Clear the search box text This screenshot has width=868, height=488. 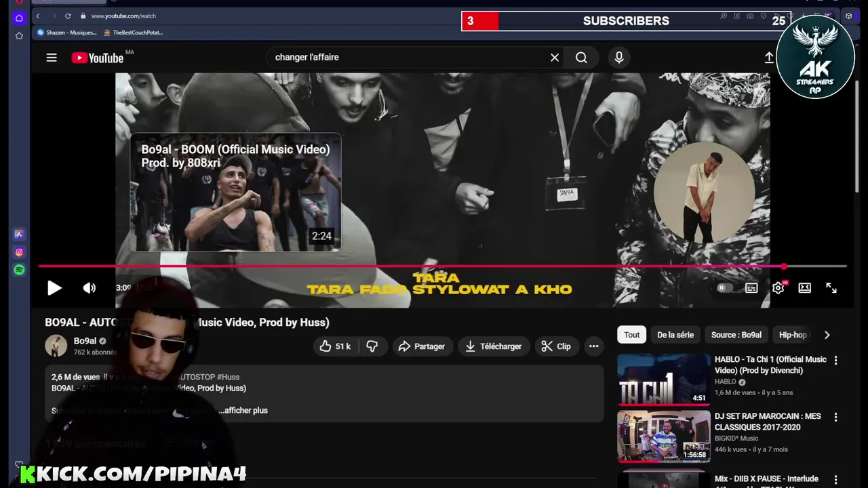[x=555, y=58]
